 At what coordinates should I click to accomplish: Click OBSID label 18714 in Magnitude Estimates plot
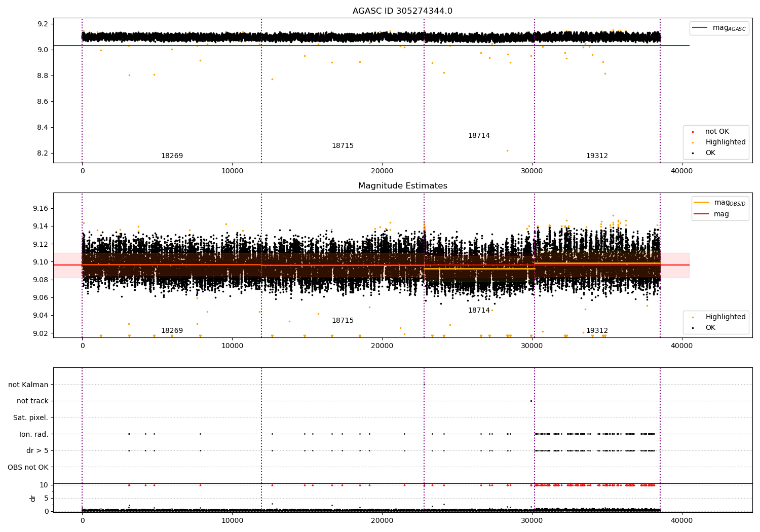point(479,311)
